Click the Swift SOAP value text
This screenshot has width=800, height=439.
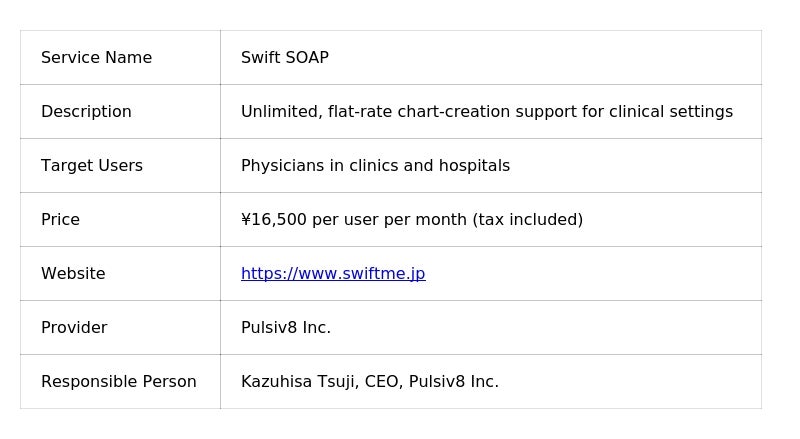tap(285, 58)
